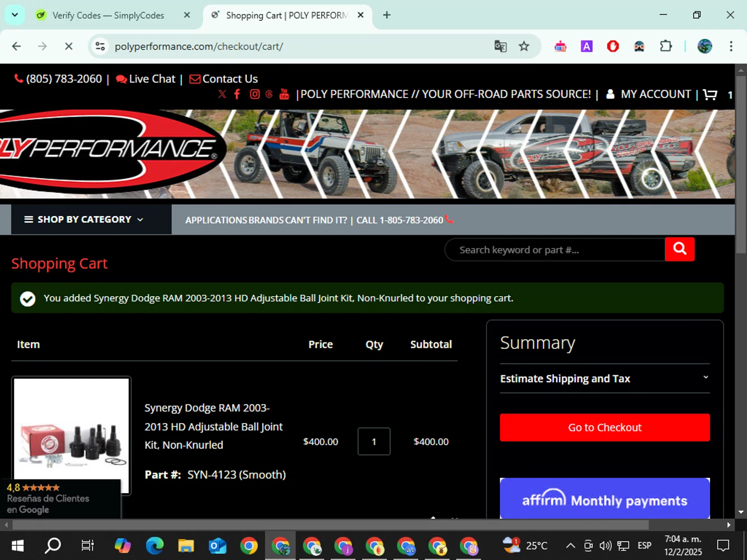Open the Instagram social icon
747x560 pixels.
click(x=254, y=94)
